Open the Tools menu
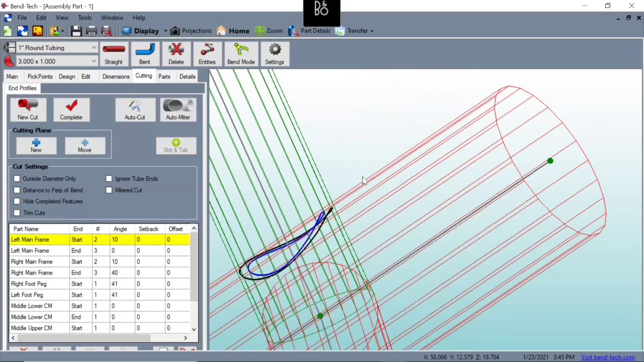Image resolution: width=644 pixels, height=362 pixels. click(85, 18)
